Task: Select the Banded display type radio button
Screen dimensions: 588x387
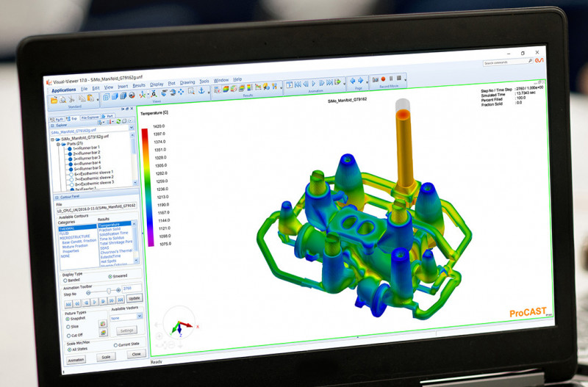Action: tap(64, 279)
